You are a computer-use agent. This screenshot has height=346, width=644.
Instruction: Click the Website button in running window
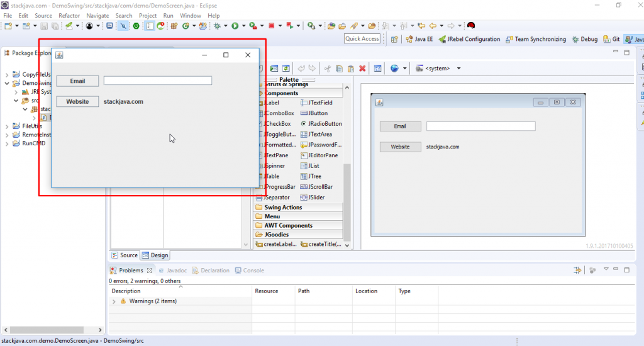click(77, 101)
